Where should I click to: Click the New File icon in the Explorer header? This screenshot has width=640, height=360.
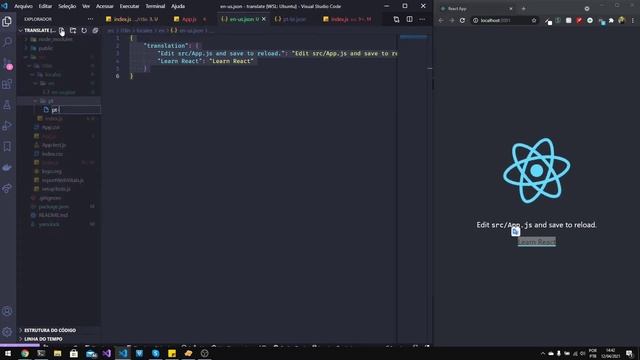click(x=62, y=31)
